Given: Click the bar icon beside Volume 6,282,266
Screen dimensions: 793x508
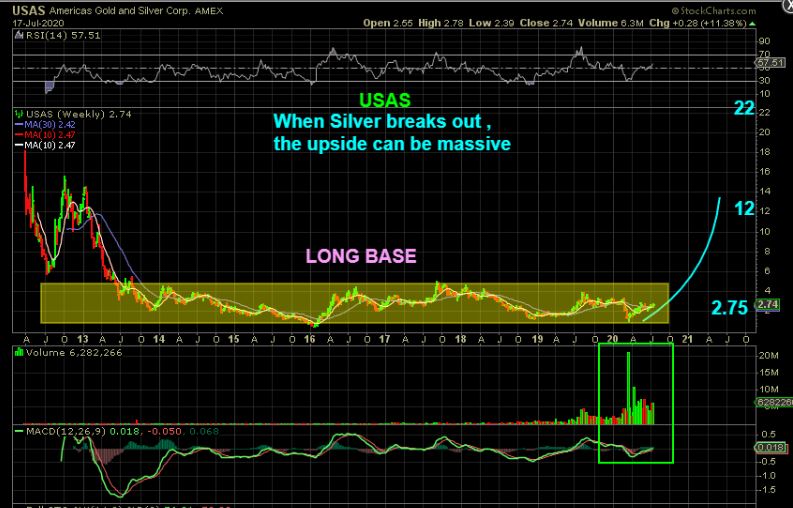Looking at the screenshot, I should [19, 352].
